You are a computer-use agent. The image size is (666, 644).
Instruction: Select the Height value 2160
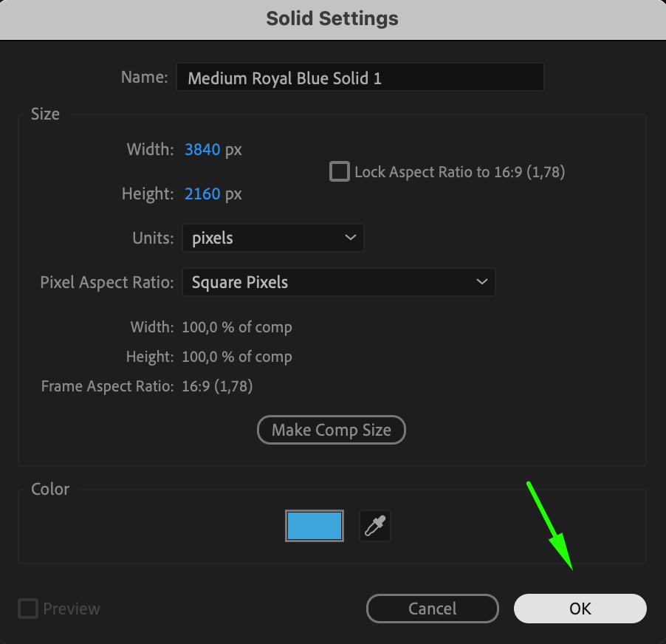tap(202, 193)
